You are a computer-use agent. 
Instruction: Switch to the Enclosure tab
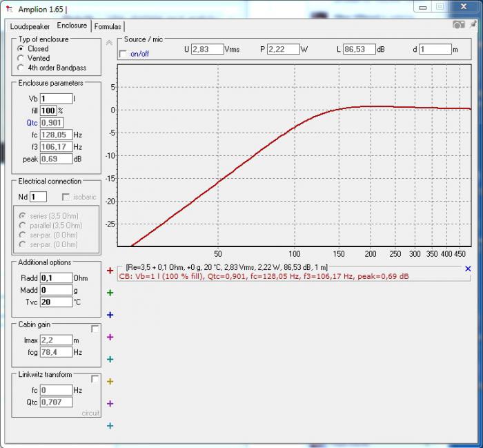pos(72,26)
